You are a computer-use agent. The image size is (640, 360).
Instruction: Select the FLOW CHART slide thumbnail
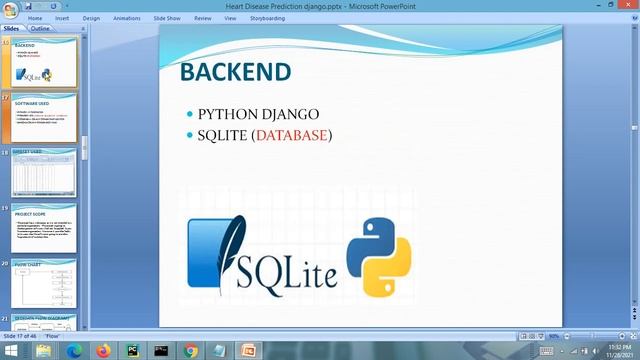[44, 283]
